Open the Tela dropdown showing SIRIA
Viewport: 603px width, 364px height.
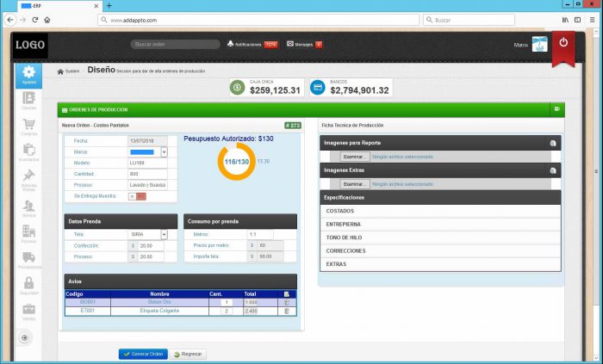[x=164, y=234]
